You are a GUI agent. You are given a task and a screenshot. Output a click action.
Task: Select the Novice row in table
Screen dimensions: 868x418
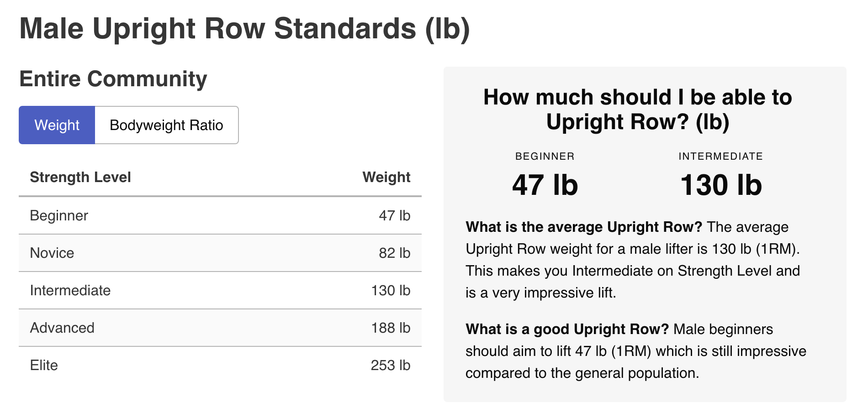[220, 253]
